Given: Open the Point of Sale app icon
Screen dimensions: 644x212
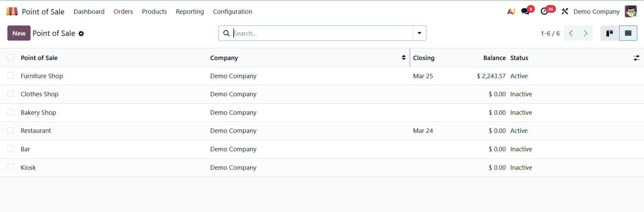Looking at the screenshot, I should [12, 11].
